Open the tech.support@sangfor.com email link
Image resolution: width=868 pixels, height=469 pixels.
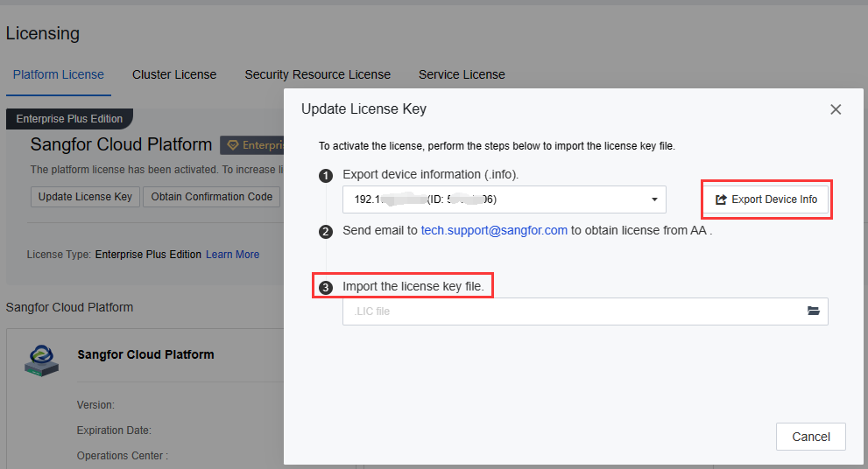494,231
